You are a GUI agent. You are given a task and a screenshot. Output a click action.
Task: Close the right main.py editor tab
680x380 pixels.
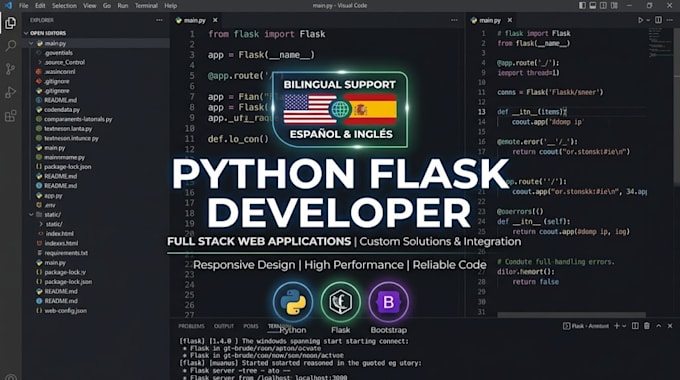510,20
